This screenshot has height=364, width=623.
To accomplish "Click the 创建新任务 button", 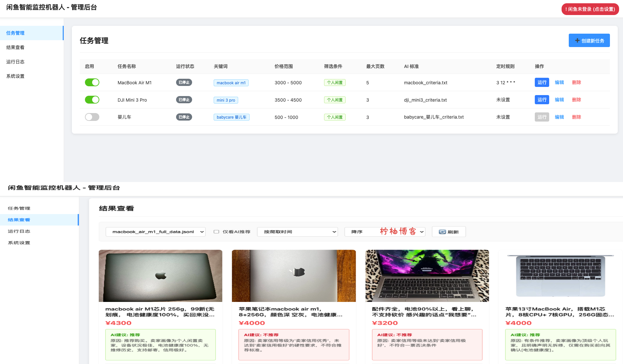I will 589,40.
